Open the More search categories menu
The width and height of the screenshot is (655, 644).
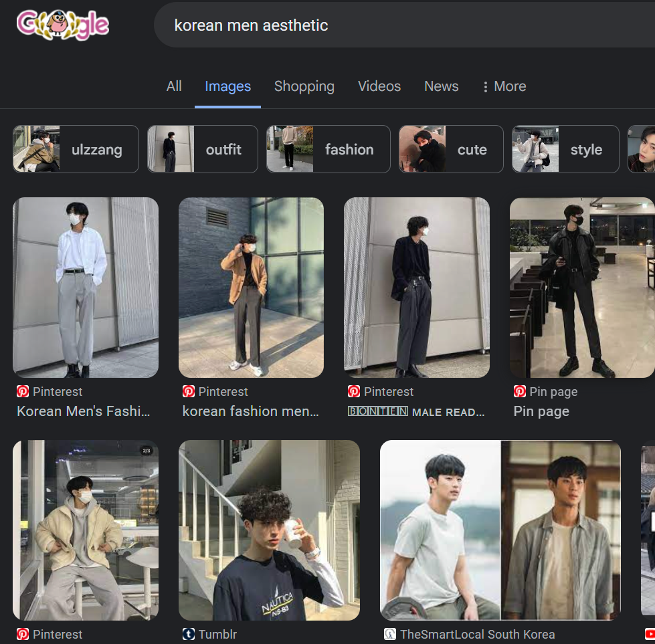click(x=504, y=87)
